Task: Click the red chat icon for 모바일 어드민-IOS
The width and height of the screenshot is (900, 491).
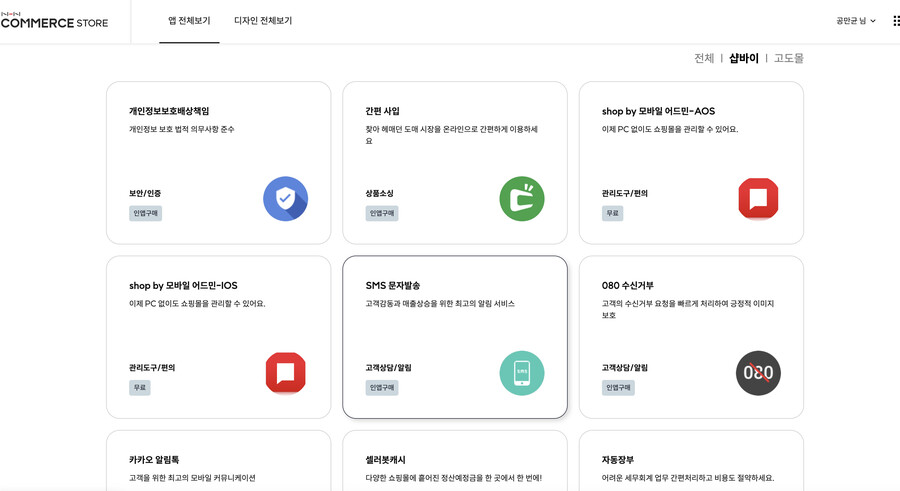Action: point(285,373)
